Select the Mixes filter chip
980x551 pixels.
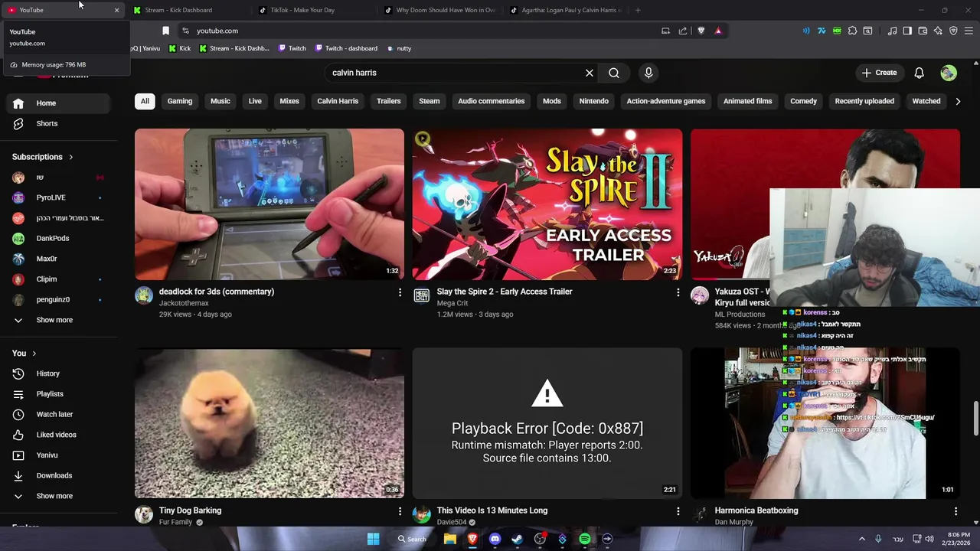click(x=289, y=101)
